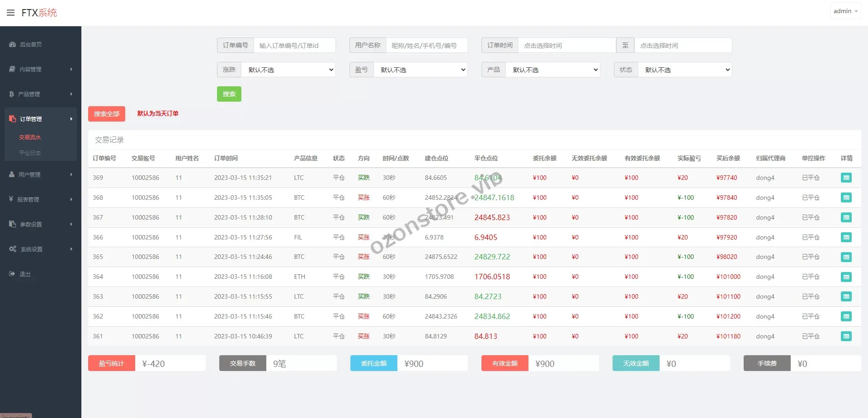Select 平仓日志 submenu item

(x=30, y=153)
